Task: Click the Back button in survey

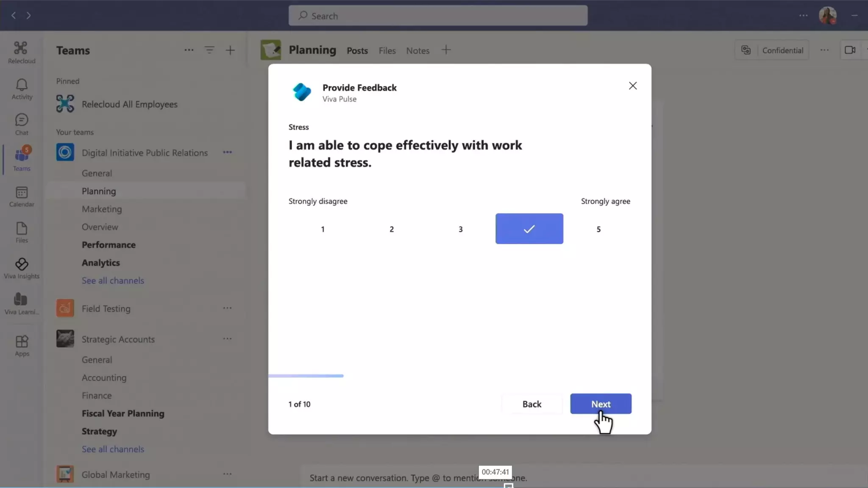Action: pos(531,404)
